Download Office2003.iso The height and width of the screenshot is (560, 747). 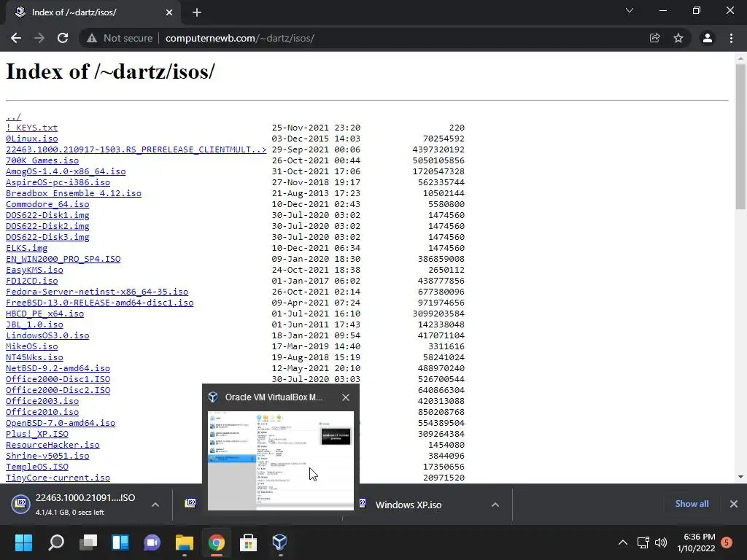coord(42,402)
